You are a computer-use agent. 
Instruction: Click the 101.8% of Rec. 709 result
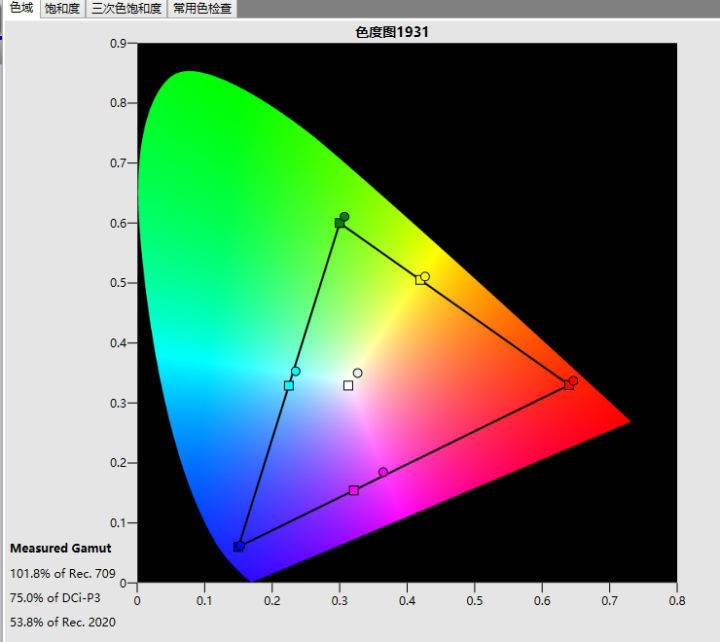56,574
